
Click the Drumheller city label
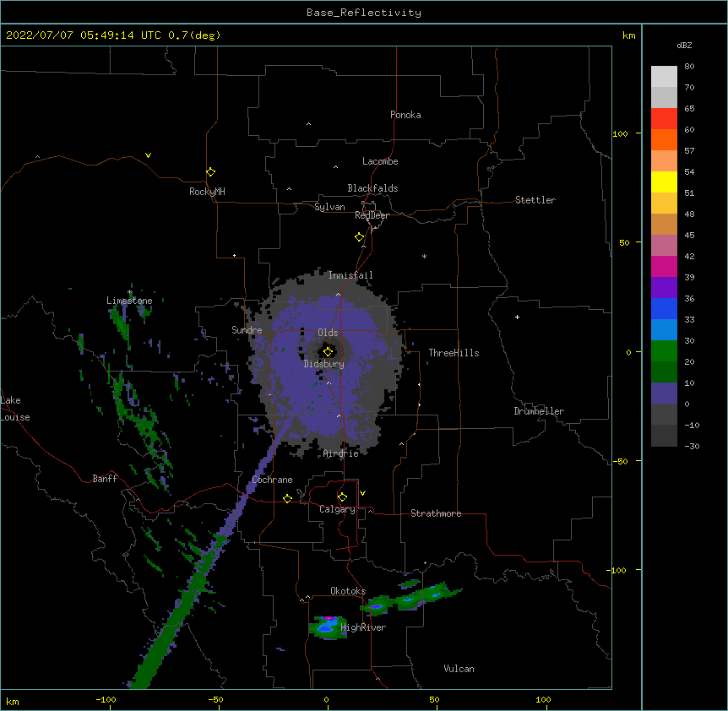point(539,411)
